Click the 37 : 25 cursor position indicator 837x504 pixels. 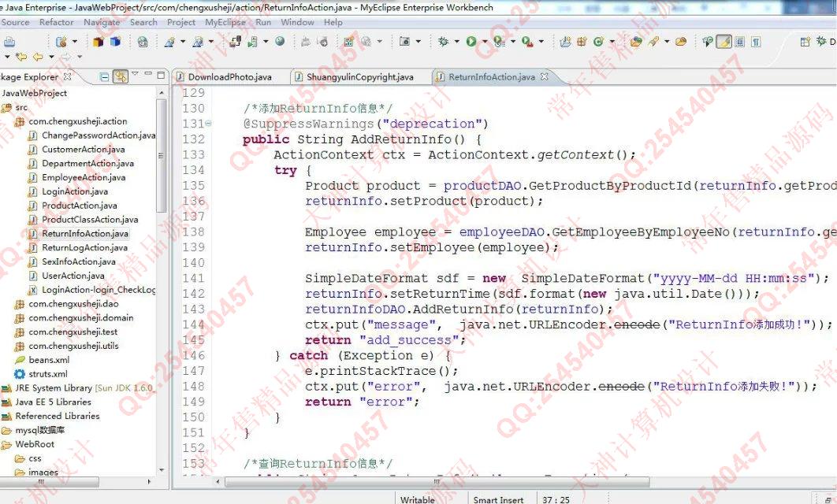(556, 500)
